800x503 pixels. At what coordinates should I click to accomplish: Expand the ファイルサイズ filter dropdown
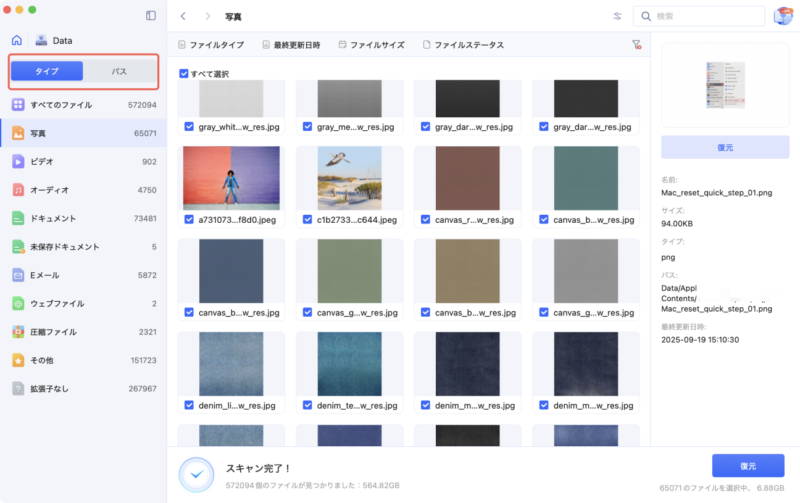[x=371, y=45]
